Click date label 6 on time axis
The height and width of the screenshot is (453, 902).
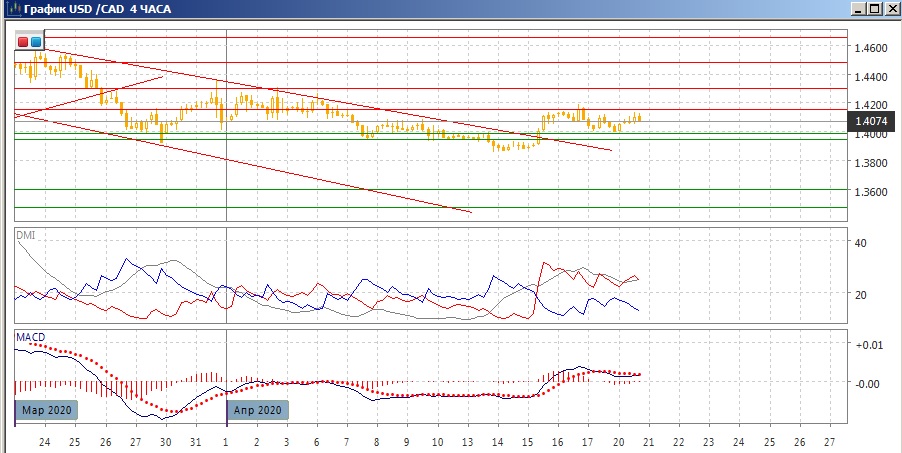click(x=316, y=442)
